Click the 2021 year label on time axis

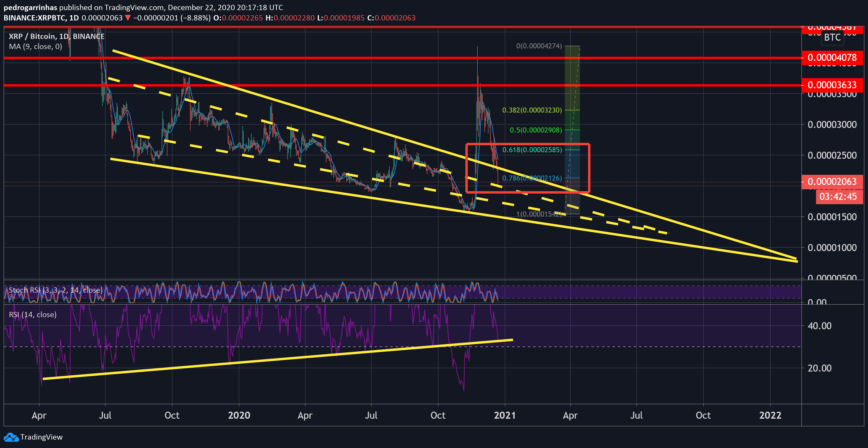tap(504, 415)
